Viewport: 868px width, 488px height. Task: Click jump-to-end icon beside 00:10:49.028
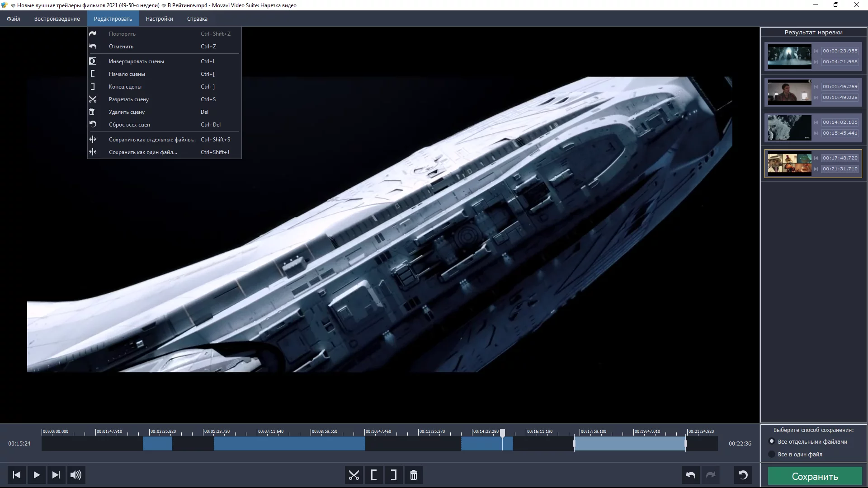816,98
